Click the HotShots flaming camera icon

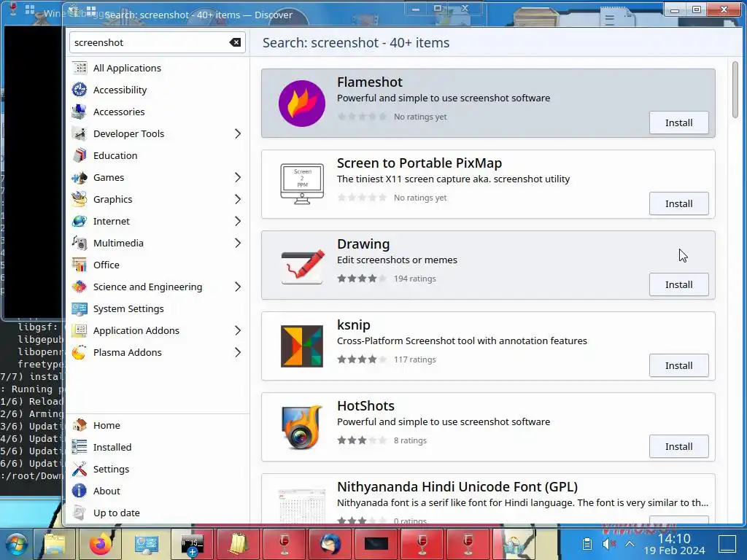(x=301, y=427)
